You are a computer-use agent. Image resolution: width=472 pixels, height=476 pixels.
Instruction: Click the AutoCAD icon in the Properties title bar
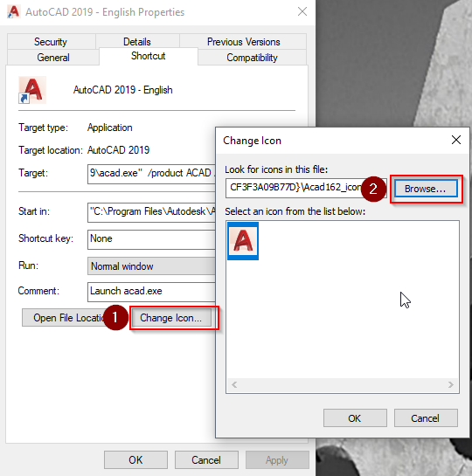pyautogui.click(x=13, y=12)
